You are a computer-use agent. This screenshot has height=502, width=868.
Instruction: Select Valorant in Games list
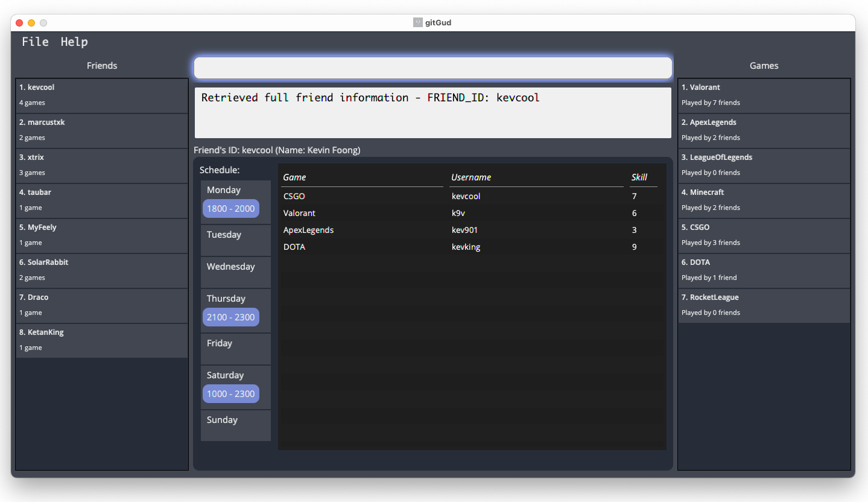[764, 95]
